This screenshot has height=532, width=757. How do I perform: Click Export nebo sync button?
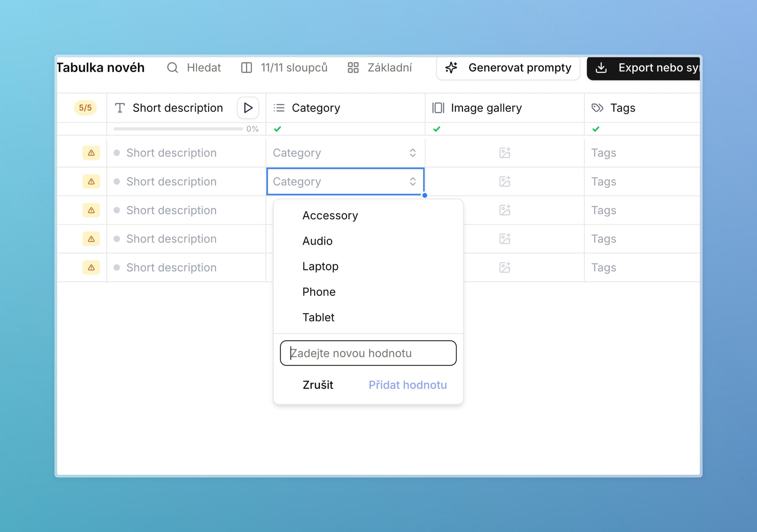643,68
